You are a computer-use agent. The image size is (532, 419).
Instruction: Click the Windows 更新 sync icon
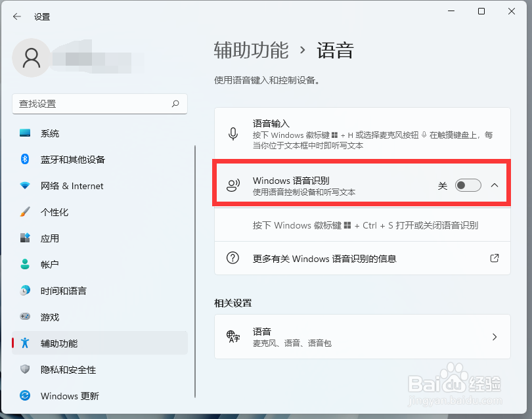(25, 395)
